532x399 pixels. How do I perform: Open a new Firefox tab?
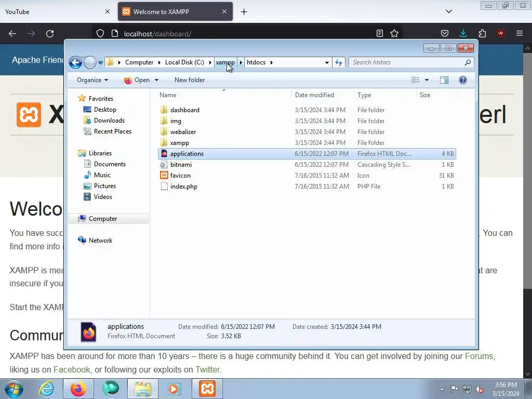[x=244, y=12]
